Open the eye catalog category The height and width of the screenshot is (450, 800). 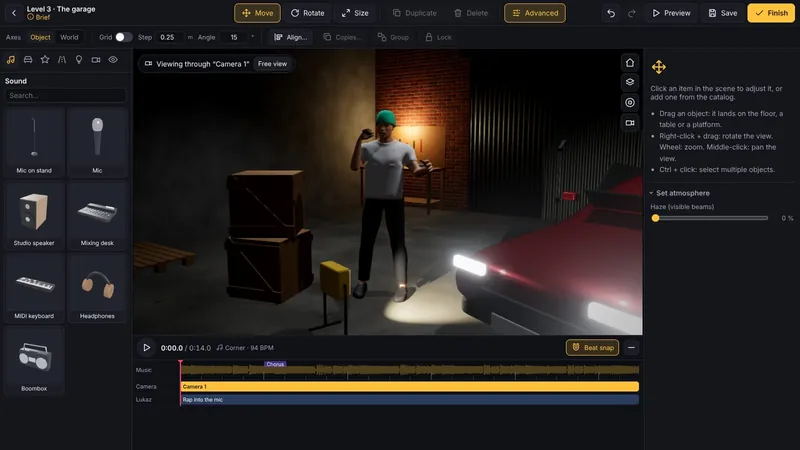pyautogui.click(x=113, y=60)
